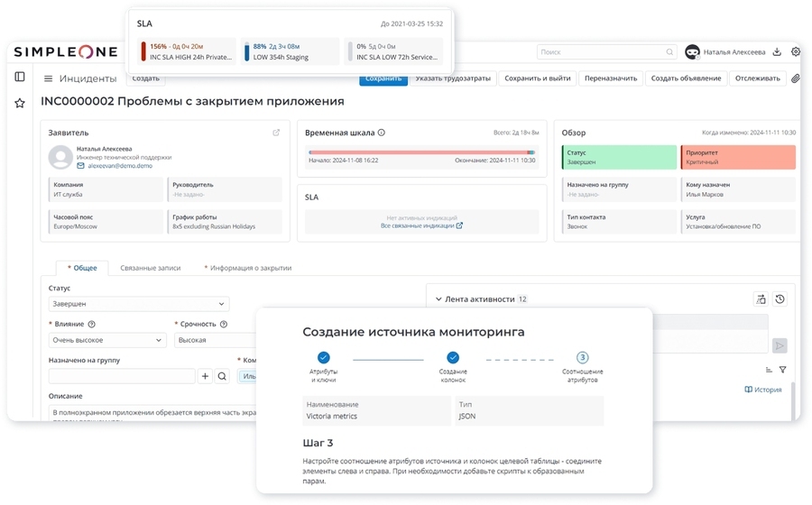
Task: Click the paperclip attachments icon
Action: (795, 78)
